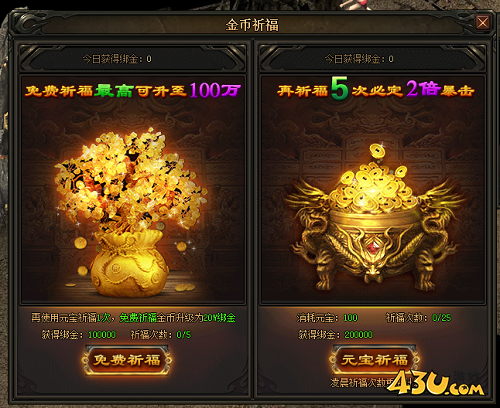
Task: Click the 免费祈福最高可升至100万 banner
Action: tap(133, 90)
